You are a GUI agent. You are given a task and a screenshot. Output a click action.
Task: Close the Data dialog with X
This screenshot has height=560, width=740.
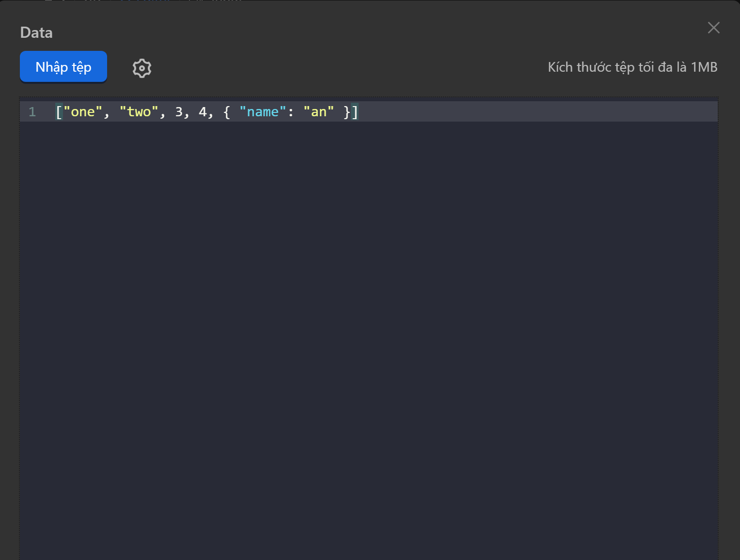(713, 28)
